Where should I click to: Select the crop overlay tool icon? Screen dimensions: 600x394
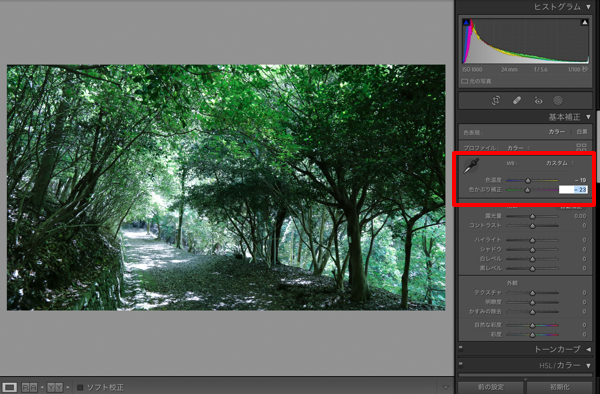[x=496, y=101]
